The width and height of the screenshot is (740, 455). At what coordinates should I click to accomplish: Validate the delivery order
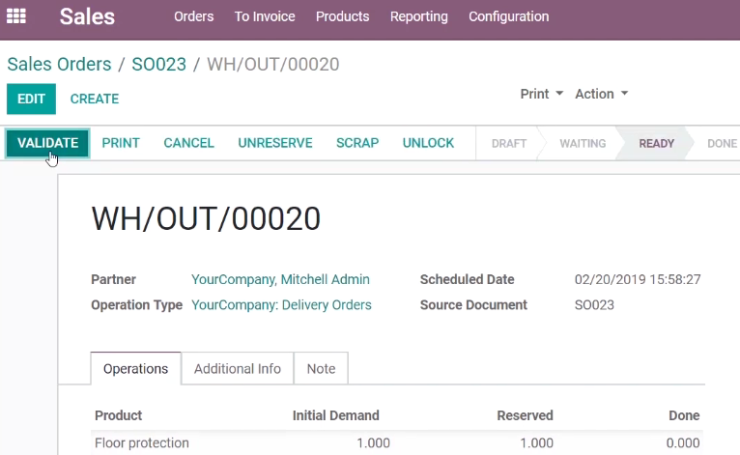tap(48, 143)
